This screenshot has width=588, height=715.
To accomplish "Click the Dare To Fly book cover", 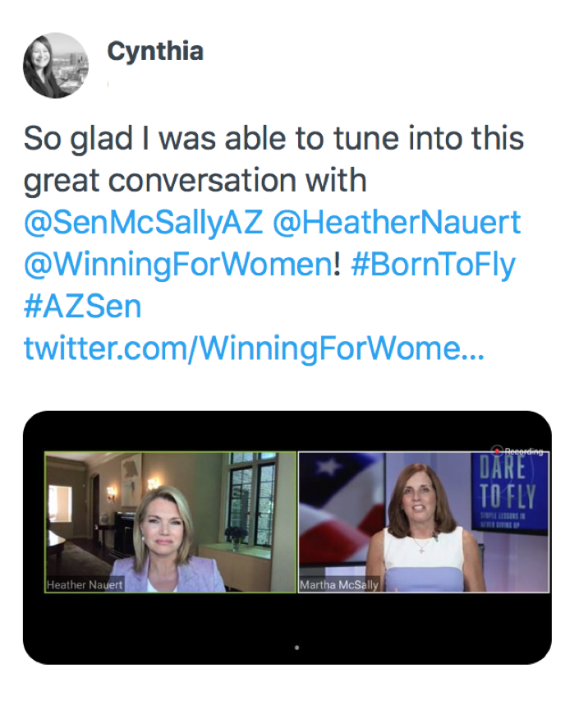I will [509, 491].
